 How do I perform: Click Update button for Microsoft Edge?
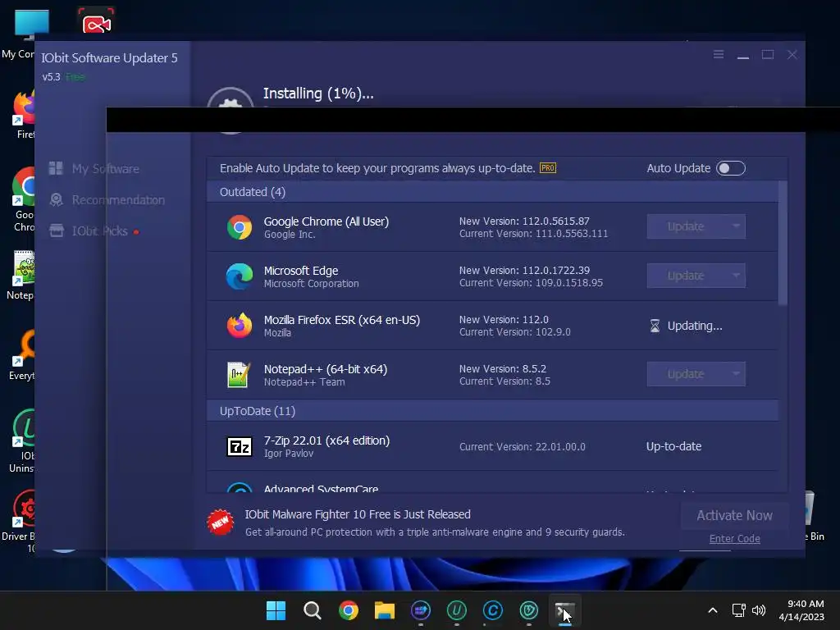click(686, 276)
